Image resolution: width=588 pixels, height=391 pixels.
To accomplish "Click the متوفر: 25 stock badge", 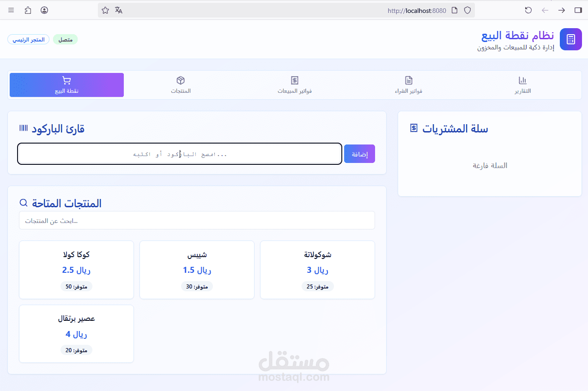I will [x=317, y=287].
